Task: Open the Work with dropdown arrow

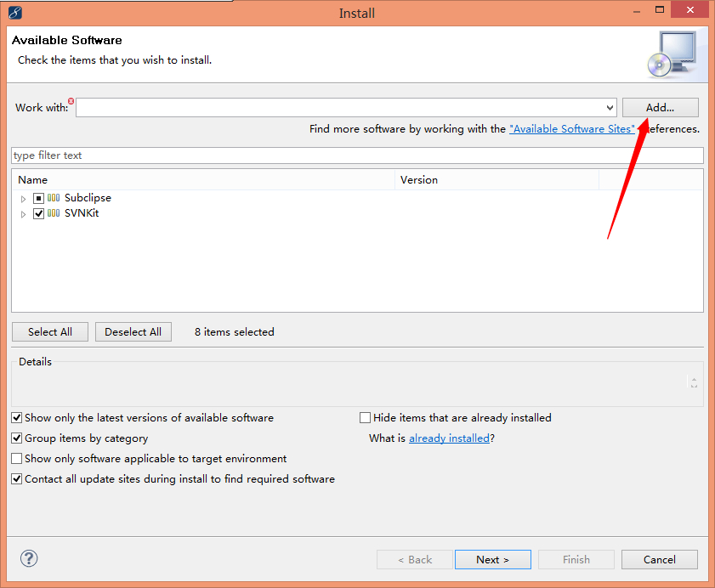Action: [610, 108]
